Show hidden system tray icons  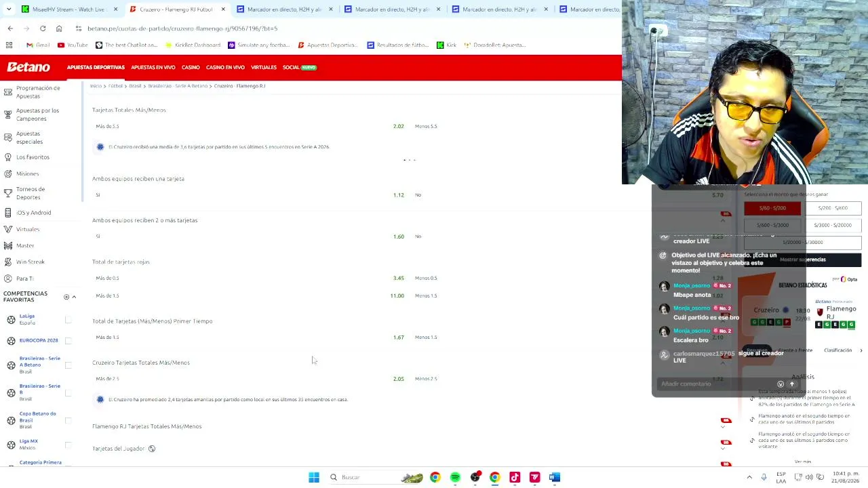click(749, 477)
